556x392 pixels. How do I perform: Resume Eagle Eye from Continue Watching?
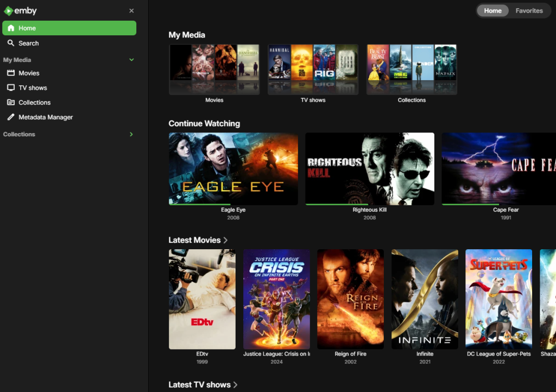point(233,169)
